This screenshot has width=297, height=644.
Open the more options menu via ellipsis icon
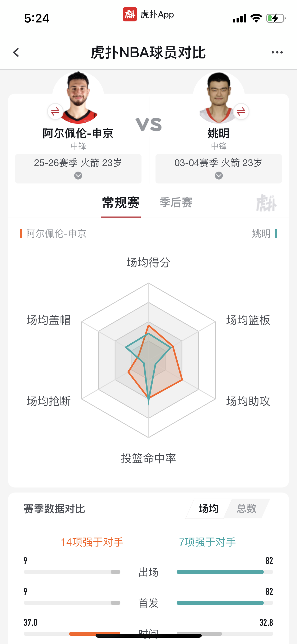coord(277,52)
